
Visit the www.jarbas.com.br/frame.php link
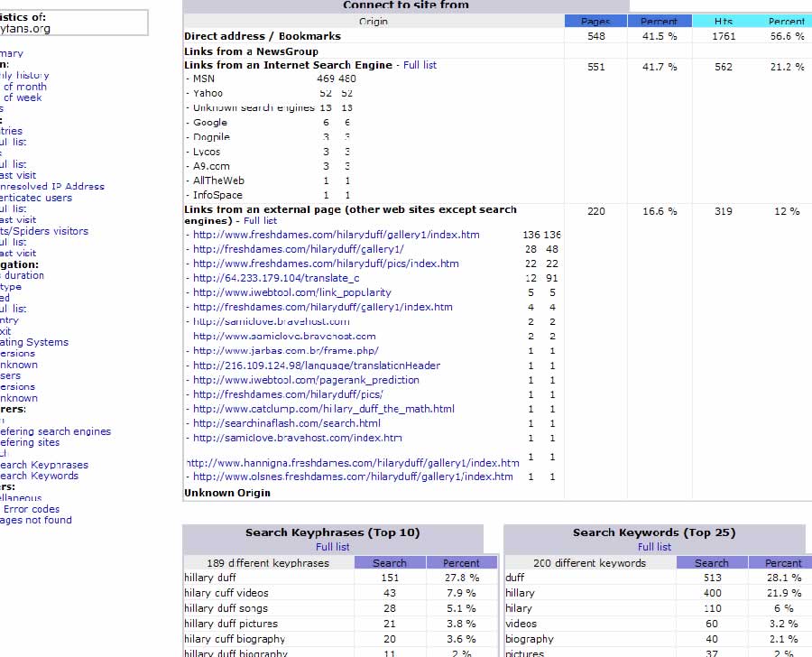coord(286,351)
